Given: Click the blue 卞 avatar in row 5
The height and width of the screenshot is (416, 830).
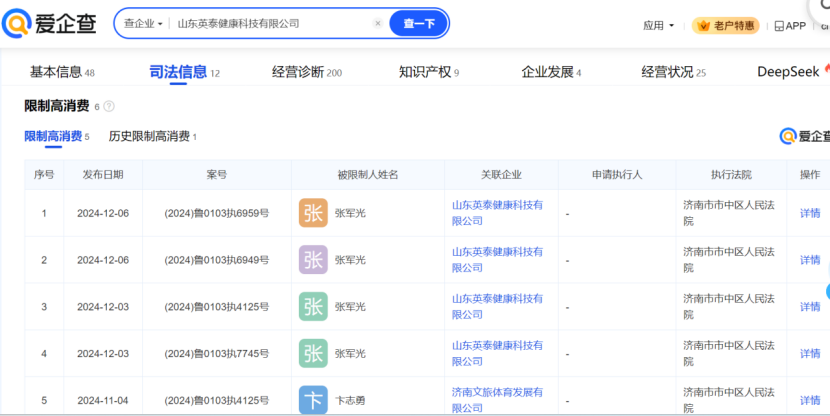Looking at the screenshot, I should point(313,400).
